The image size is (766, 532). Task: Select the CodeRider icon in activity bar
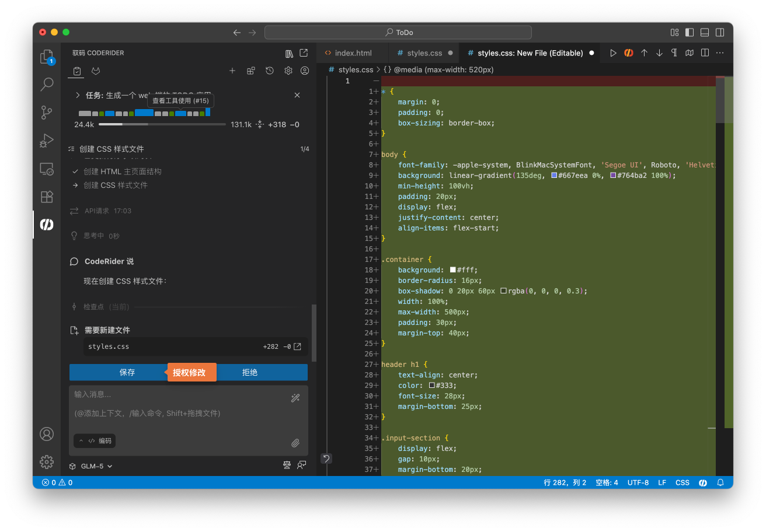pos(47,225)
